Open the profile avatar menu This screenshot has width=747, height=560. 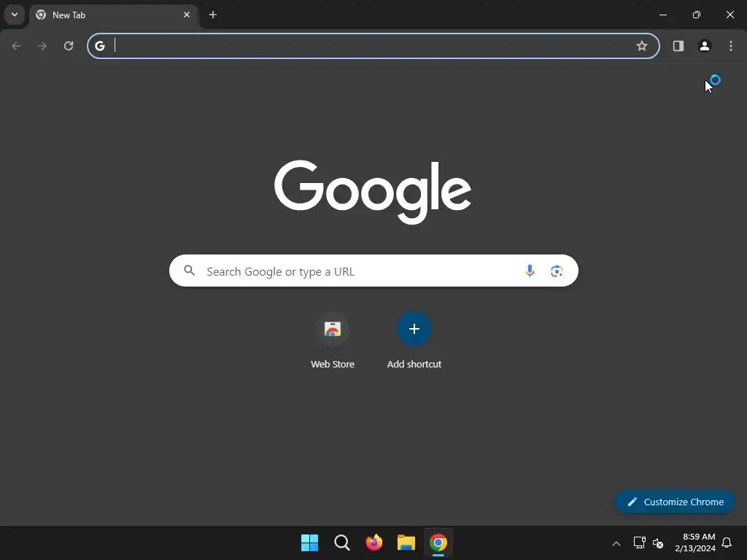pyautogui.click(x=705, y=46)
